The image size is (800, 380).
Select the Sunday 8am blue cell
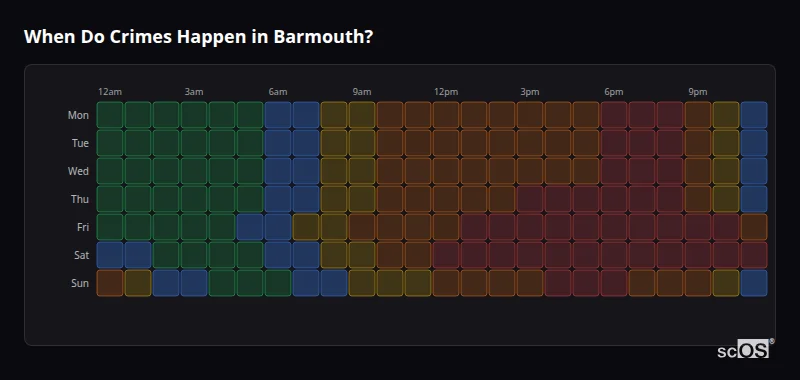tap(334, 283)
